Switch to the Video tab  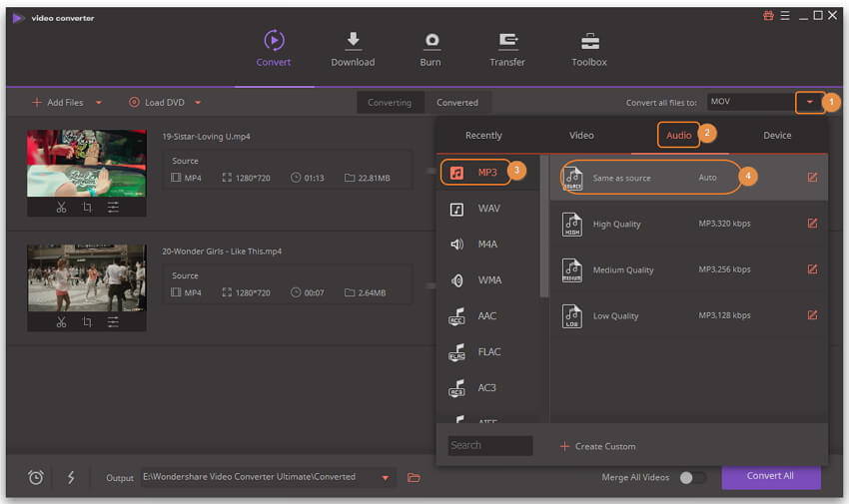[x=581, y=135]
